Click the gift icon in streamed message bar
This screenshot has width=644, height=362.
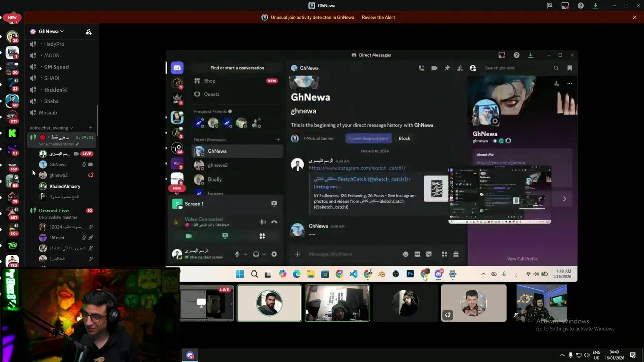click(456, 254)
